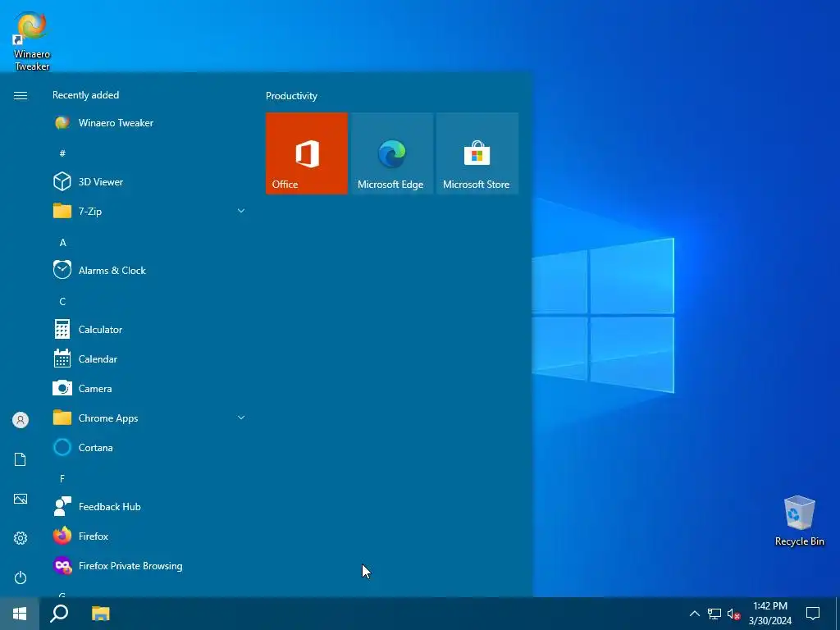Image resolution: width=840 pixels, height=630 pixels.
Task: Click the Power button in Start sidebar
Action: pyautogui.click(x=21, y=577)
